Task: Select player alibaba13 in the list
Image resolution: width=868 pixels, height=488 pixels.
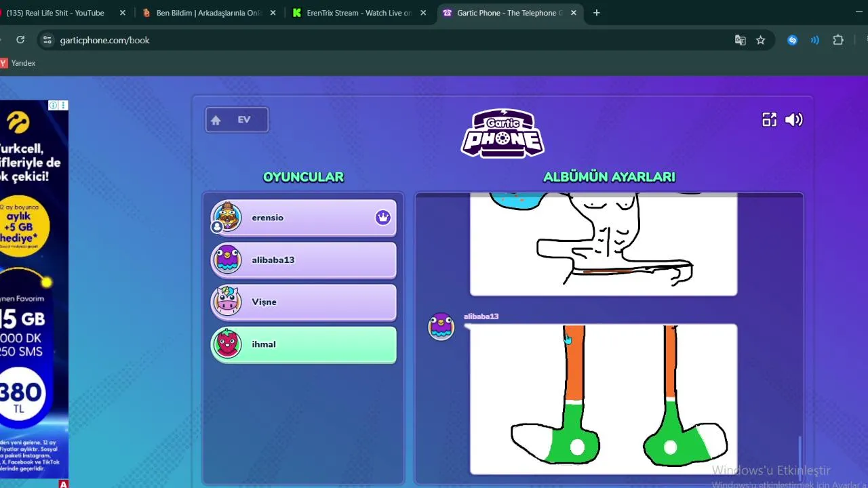Action: click(x=303, y=260)
